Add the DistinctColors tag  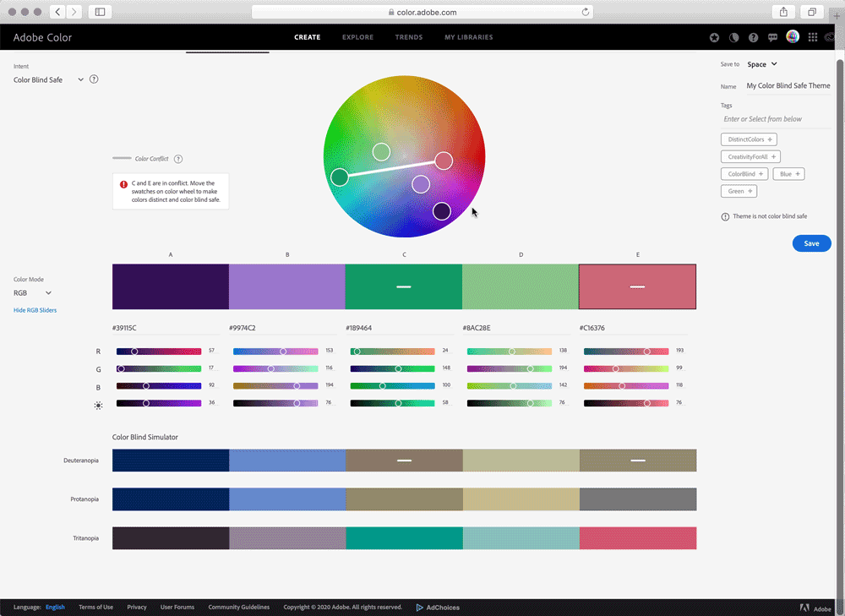[x=749, y=139]
